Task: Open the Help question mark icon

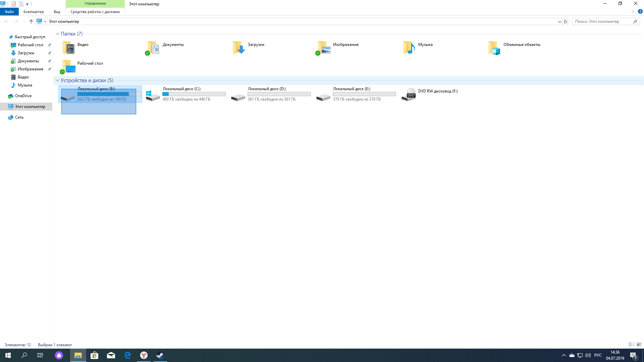Action: (640, 11)
